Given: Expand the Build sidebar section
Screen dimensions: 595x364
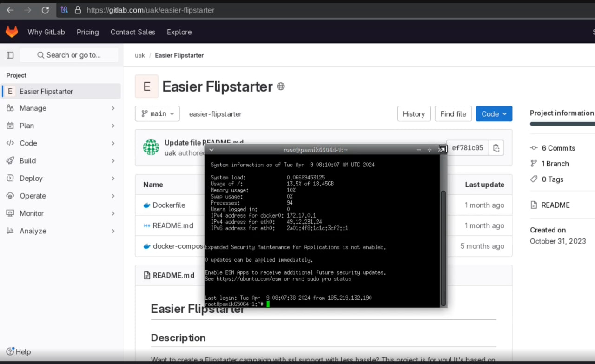Looking at the screenshot, I should coord(61,160).
